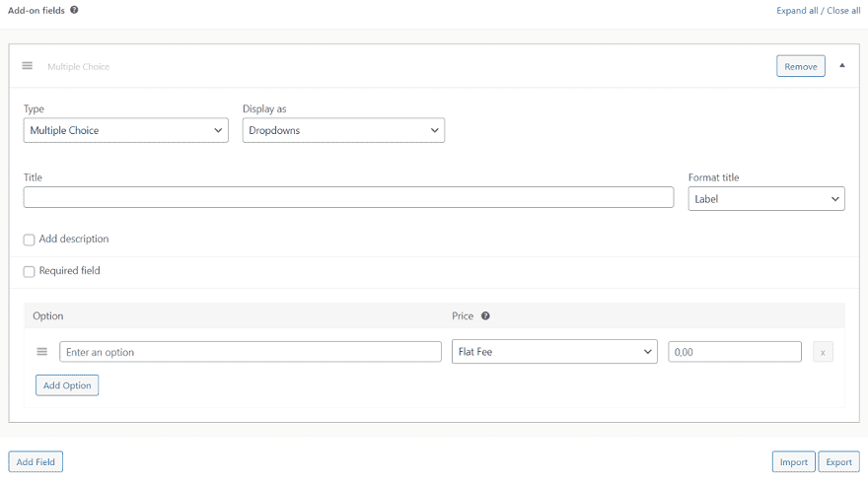Click the Close all link
Screen dimensions: 868x483
click(x=843, y=11)
